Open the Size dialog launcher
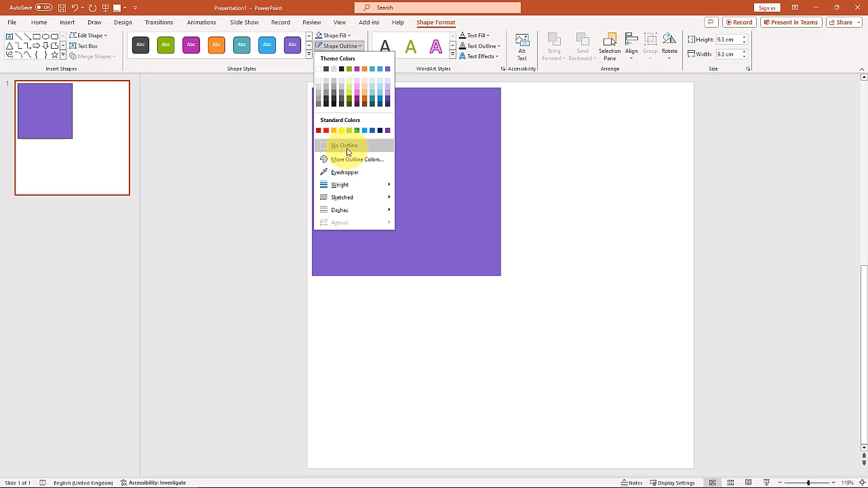 pos(748,68)
